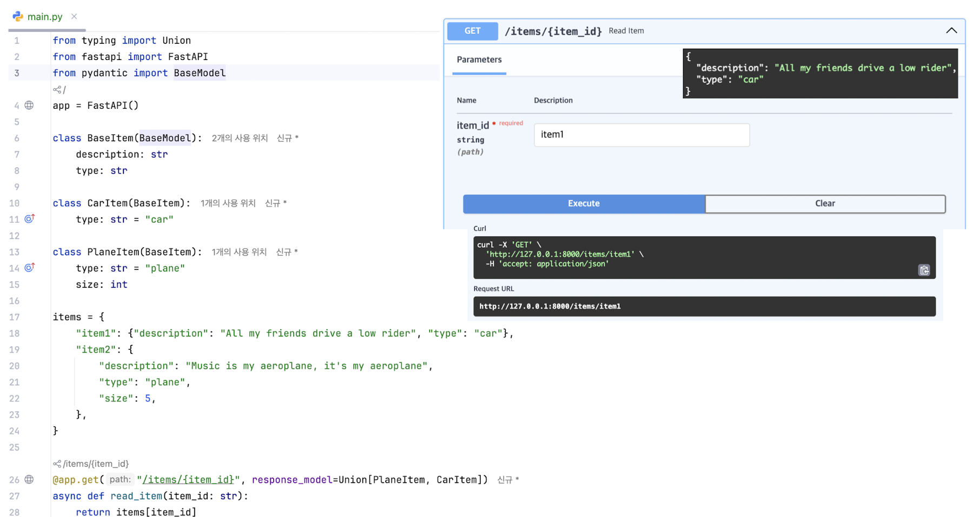Click the globe icon beside app = FastAPI()
Screen dimensions: 980x517
click(29, 105)
